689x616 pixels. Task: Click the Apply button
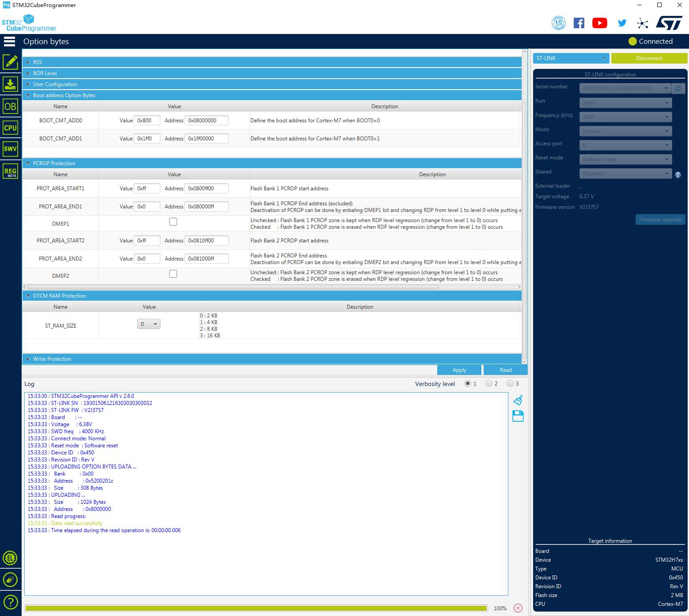pyautogui.click(x=459, y=370)
